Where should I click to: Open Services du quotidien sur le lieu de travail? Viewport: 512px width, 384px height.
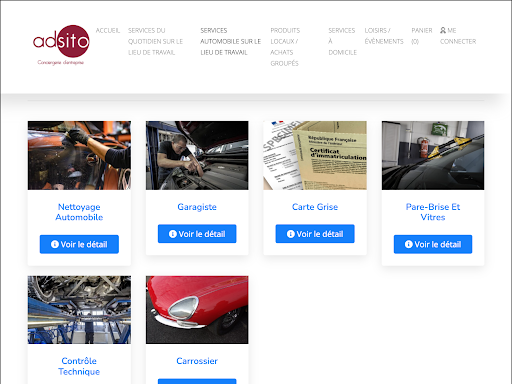(x=155, y=41)
